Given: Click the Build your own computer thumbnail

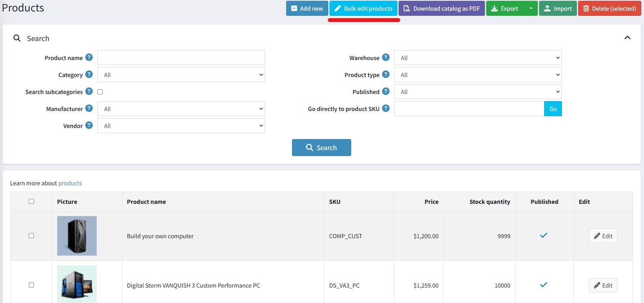Looking at the screenshot, I should tap(77, 235).
